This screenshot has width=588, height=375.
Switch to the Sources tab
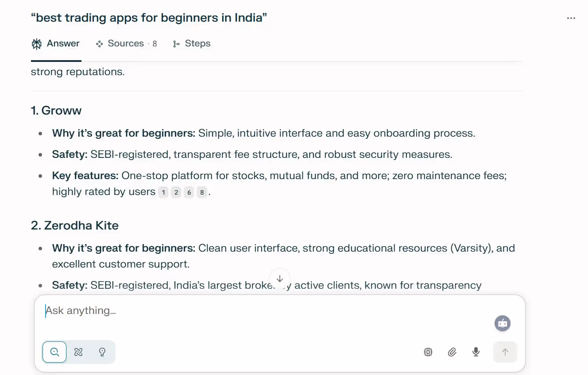coord(125,43)
